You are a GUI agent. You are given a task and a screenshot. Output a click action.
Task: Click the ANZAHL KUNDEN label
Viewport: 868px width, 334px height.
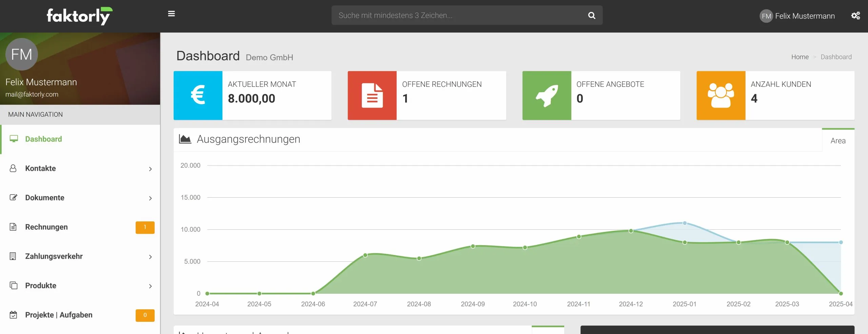pyautogui.click(x=781, y=84)
